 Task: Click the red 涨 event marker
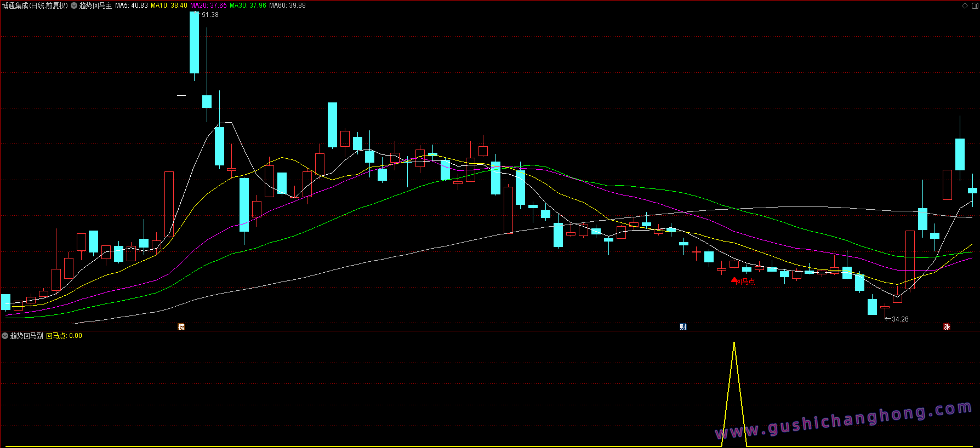(947, 327)
